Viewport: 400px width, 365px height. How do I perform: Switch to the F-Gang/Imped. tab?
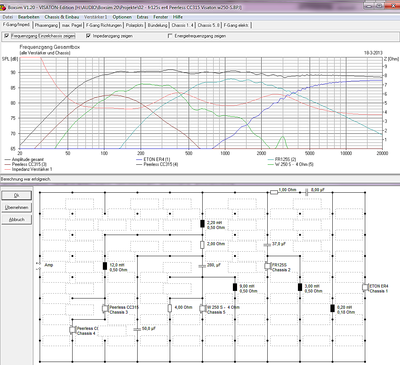pos(16,25)
